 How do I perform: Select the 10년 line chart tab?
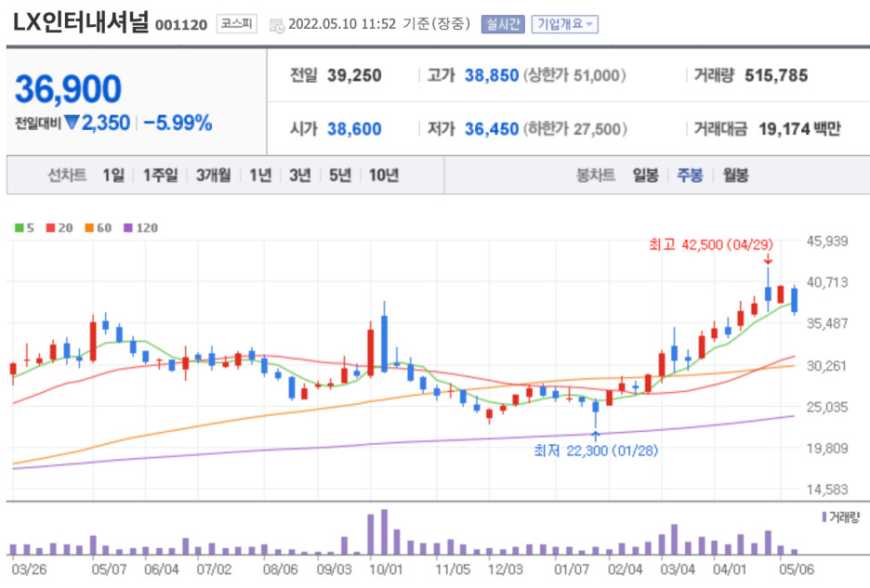[384, 176]
